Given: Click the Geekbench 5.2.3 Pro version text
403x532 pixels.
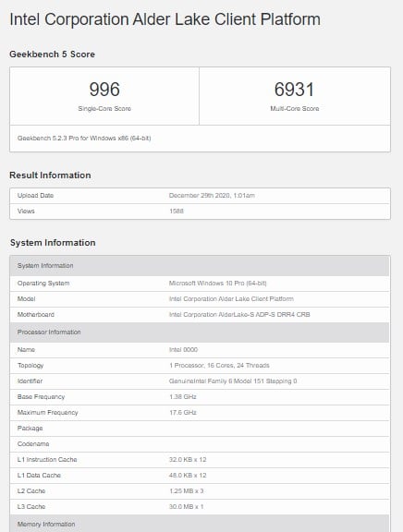Looking at the screenshot, I should 84,139.
